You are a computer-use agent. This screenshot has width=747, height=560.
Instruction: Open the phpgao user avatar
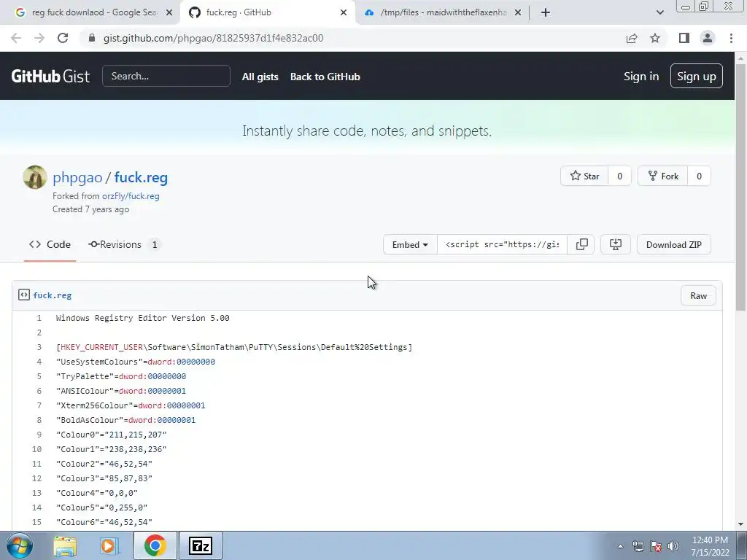click(x=35, y=177)
